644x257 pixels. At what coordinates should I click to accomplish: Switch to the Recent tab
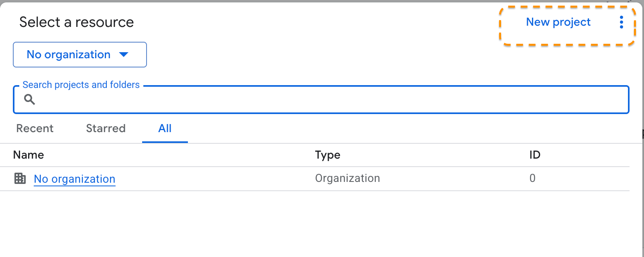(x=35, y=128)
